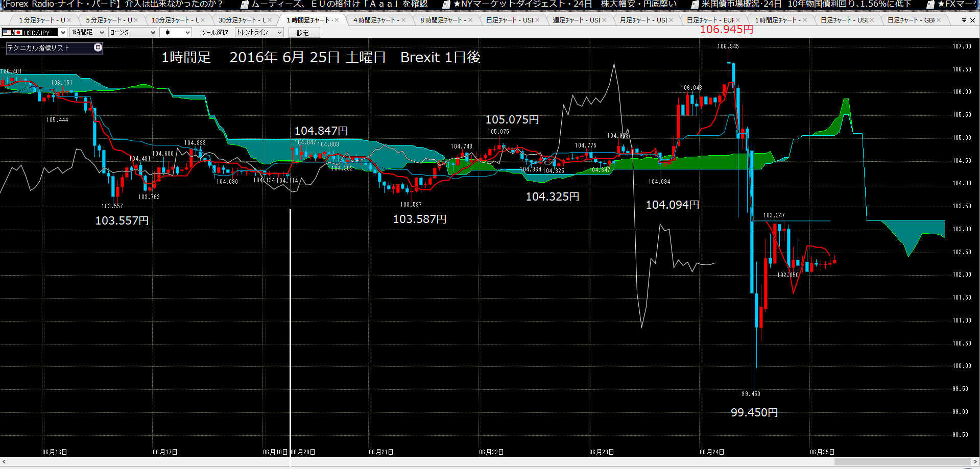Click the horizontal scrollbar thumb
The height and width of the screenshot is (469, 980).
click(x=902, y=461)
